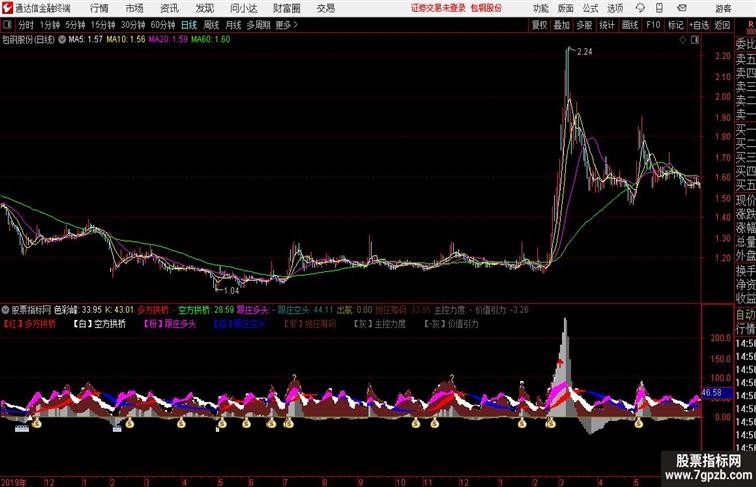
Task: Open the 资讯 menu
Action: tap(169, 8)
